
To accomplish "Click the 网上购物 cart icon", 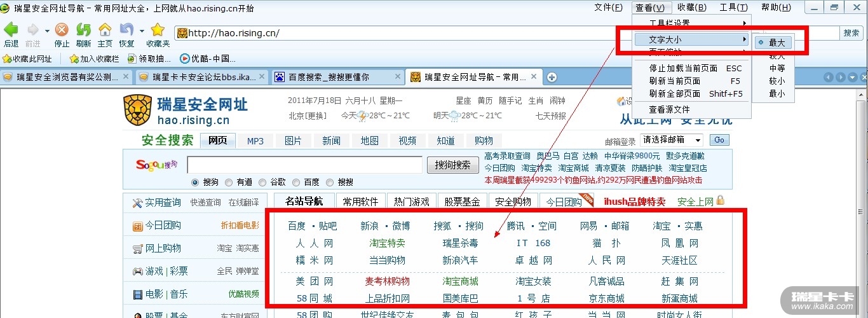I will coord(137,249).
